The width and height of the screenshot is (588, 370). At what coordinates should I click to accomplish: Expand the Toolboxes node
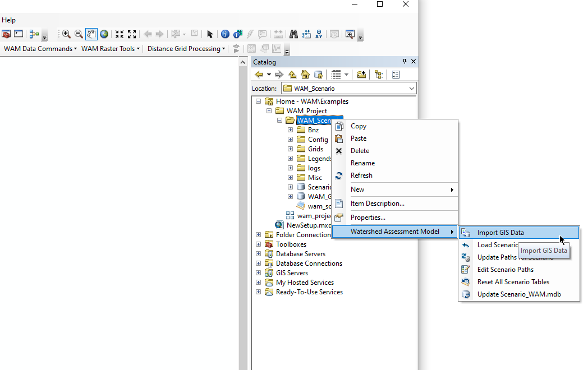point(259,244)
